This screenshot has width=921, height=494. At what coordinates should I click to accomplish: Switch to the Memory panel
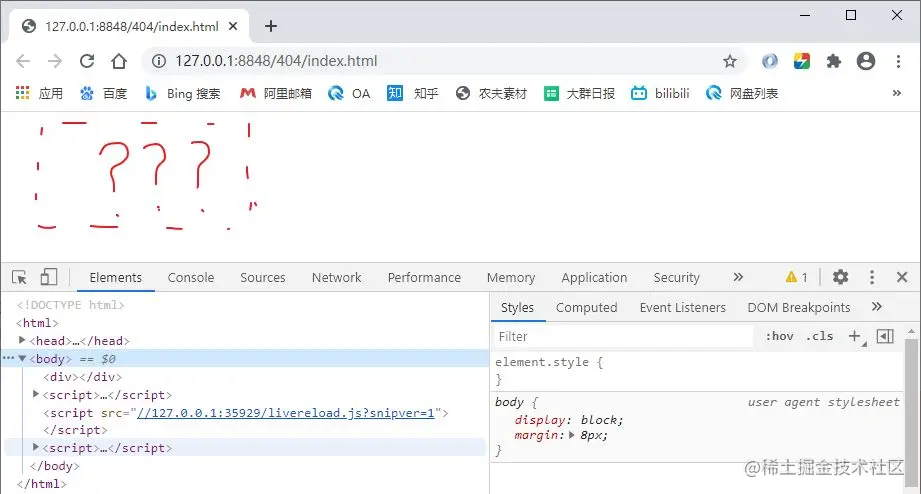coord(511,277)
